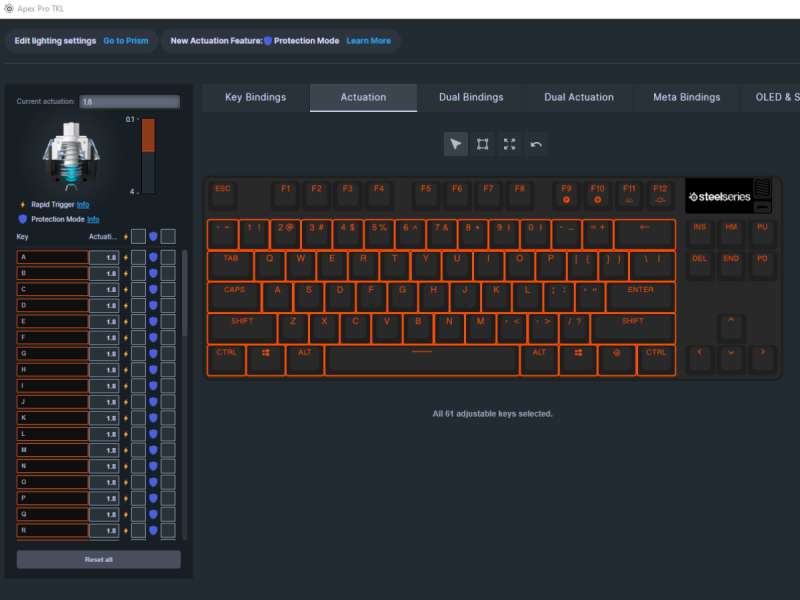The width and height of the screenshot is (800, 600).
Task: Click the left Windows logo key
Action: [266, 360]
